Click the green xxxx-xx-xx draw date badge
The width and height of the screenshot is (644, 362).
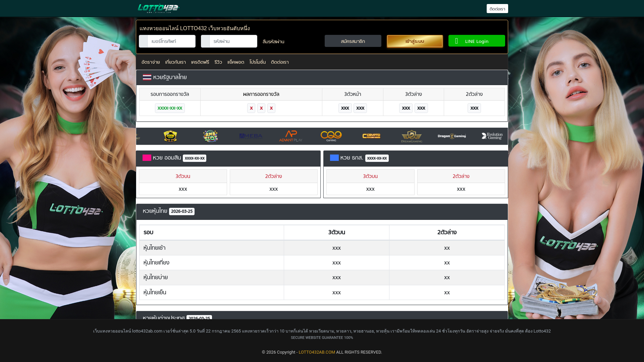[170, 108]
